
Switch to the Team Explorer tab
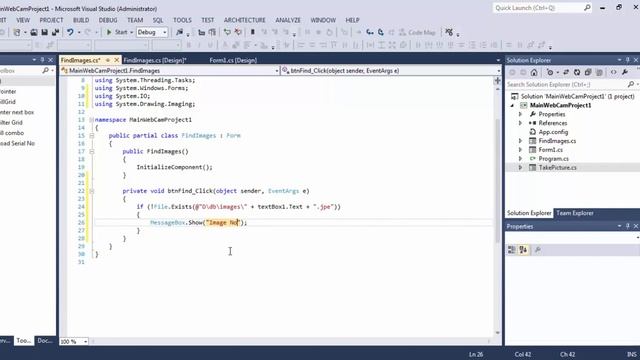pos(575,213)
